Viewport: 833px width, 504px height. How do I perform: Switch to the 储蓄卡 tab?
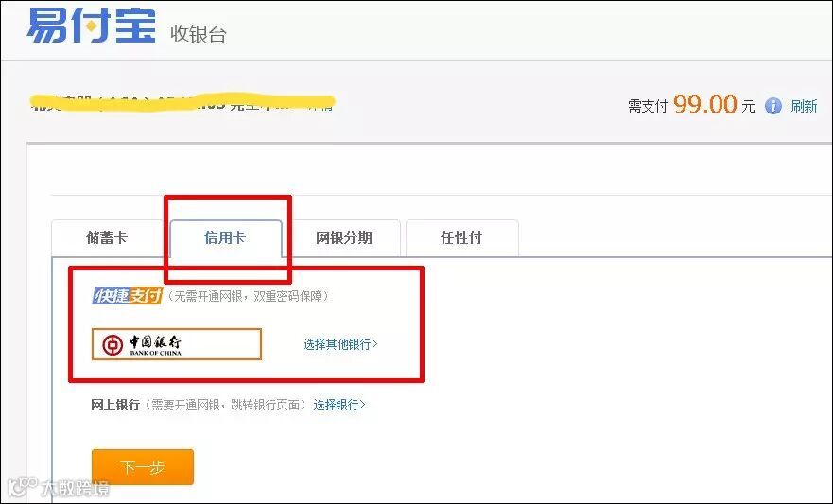(x=107, y=238)
